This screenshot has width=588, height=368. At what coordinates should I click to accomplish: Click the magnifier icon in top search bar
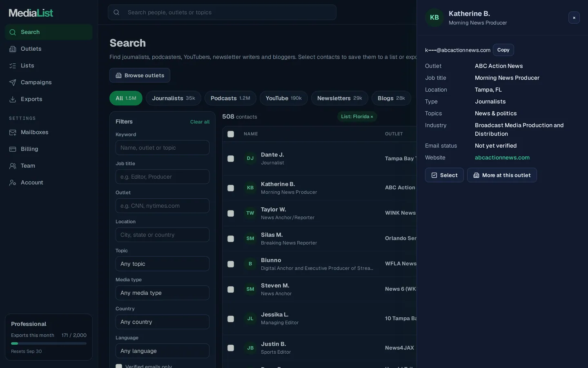[116, 12]
